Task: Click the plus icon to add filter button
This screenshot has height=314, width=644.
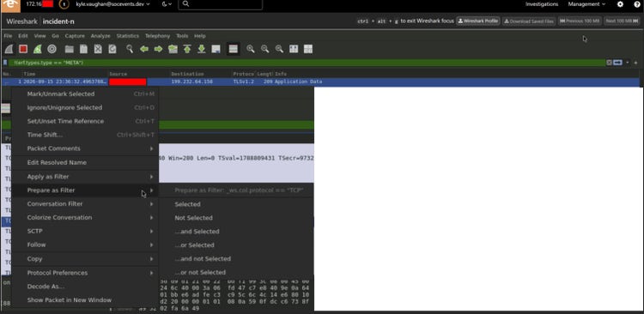Action: coord(635,63)
